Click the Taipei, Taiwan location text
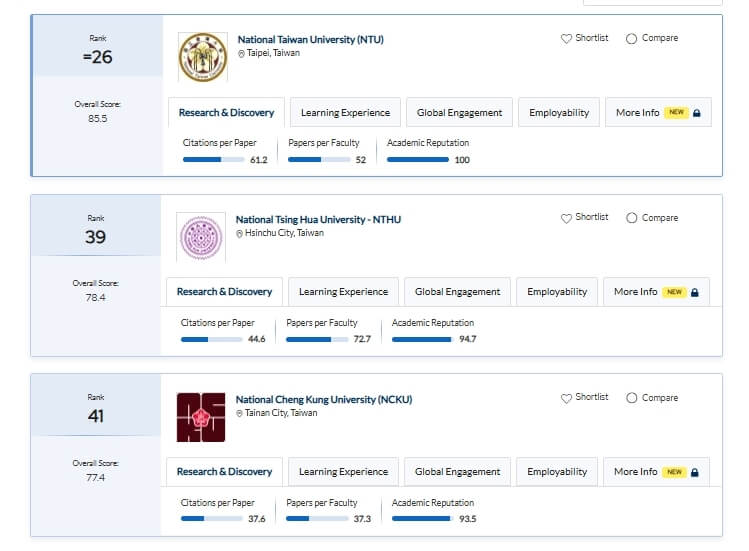Image resolution: width=749 pixels, height=551 pixels. pyautogui.click(x=273, y=53)
